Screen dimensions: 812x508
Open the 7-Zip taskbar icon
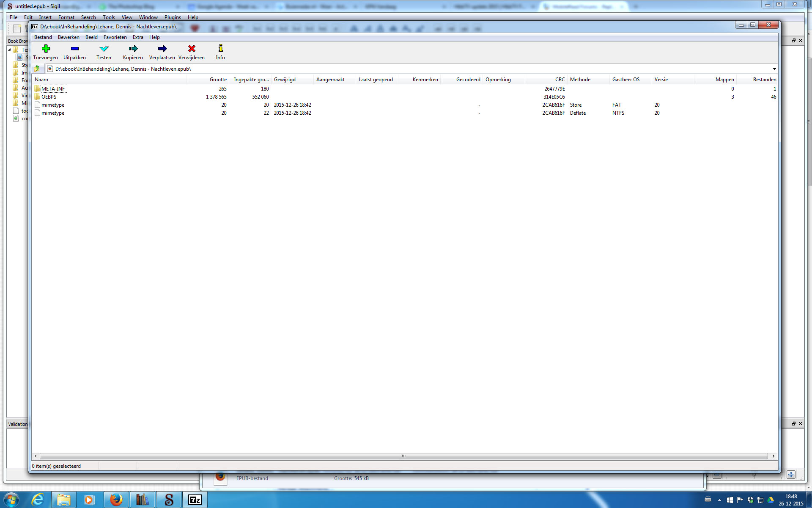(195, 500)
